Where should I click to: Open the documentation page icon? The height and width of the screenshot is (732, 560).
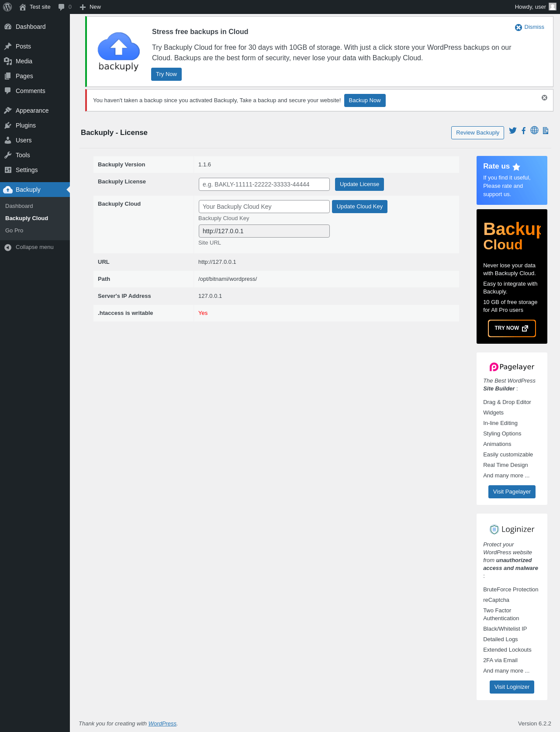[x=546, y=131]
